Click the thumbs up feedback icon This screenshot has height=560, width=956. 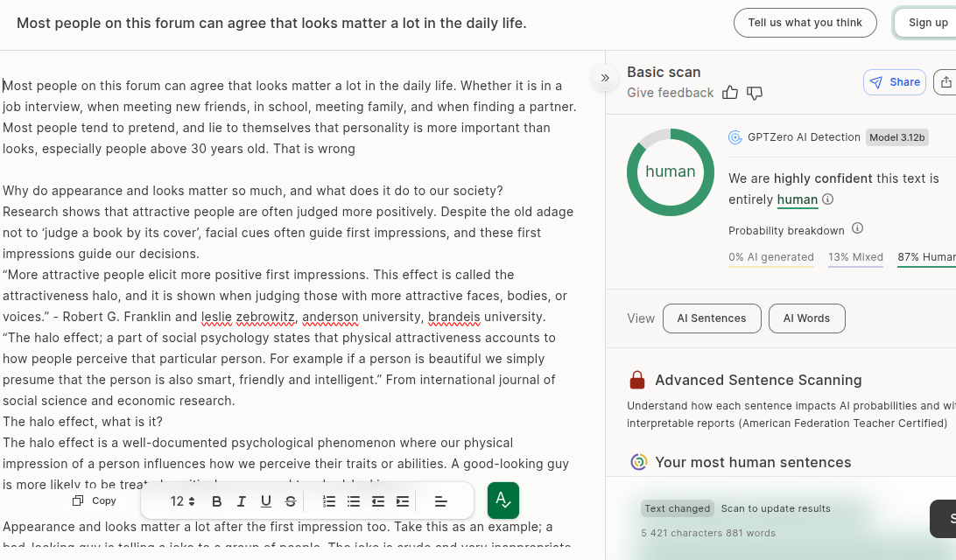coord(730,93)
